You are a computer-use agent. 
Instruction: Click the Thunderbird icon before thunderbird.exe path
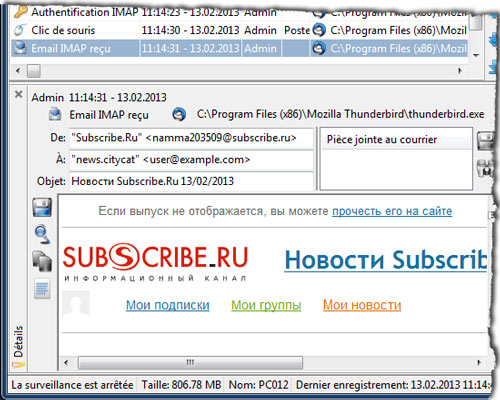coord(179,114)
